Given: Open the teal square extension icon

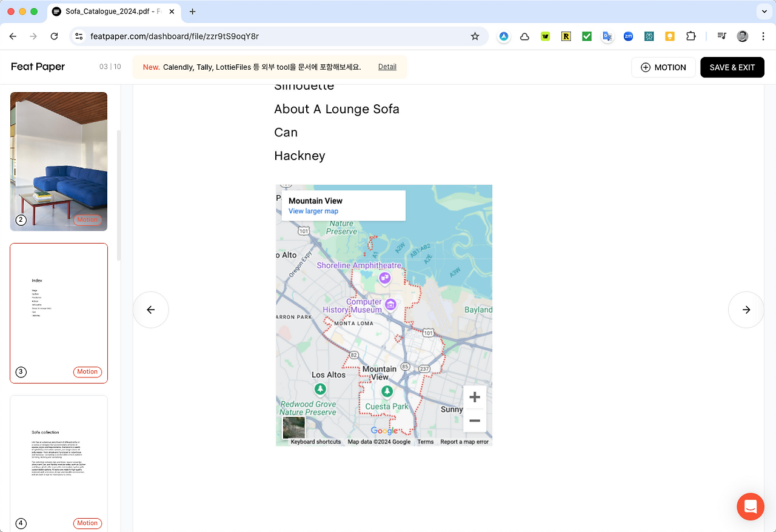Looking at the screenshot, I should 649,36.
